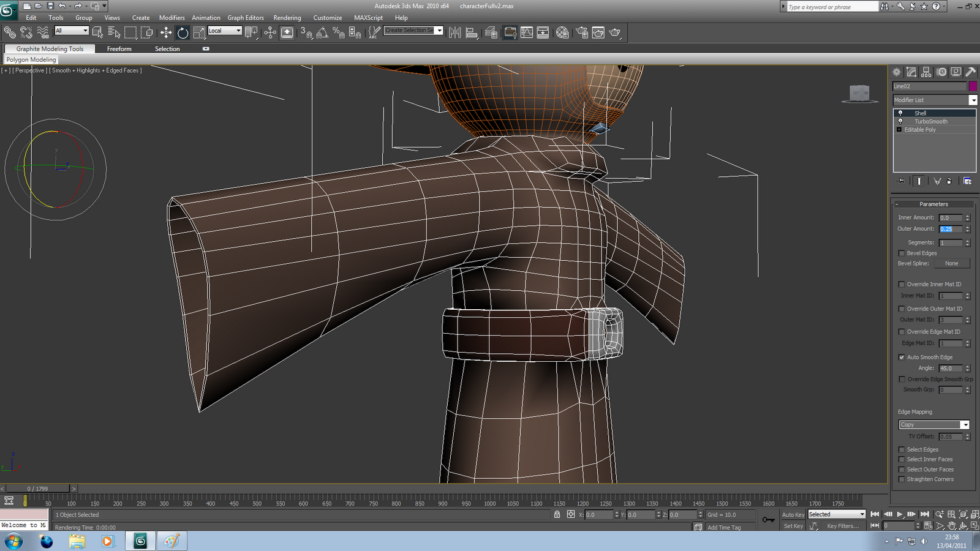The image size is (980, 551).
Task: Switch to the Modify panel hammer icon
Action: click(x=971, y=72)
